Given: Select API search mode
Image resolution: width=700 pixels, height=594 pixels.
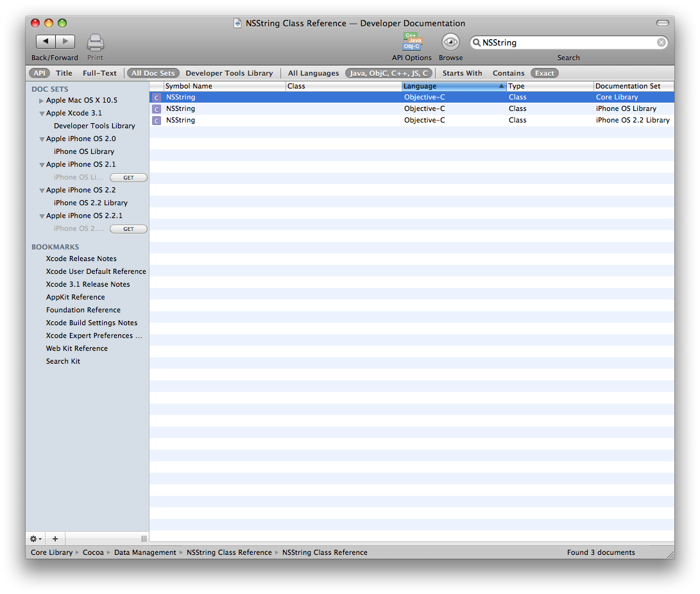Looking at the screenshot, I should (39, 73).
